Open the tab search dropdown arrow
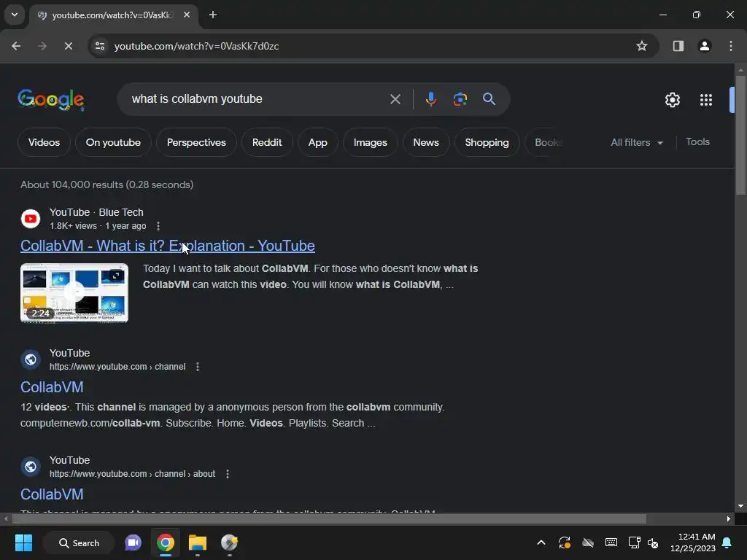Image resolution: width=747 pixels, height=560 pixels. coord(15,15)
